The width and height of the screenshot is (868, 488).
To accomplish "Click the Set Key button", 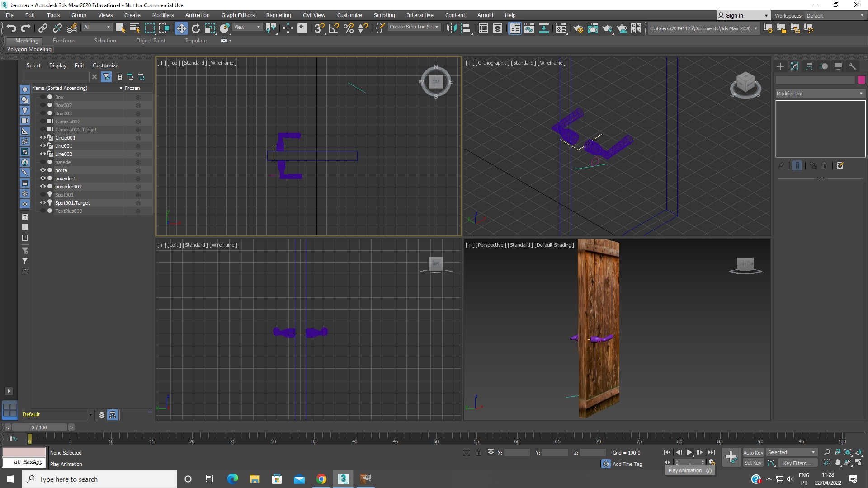I will pos(753,463).
